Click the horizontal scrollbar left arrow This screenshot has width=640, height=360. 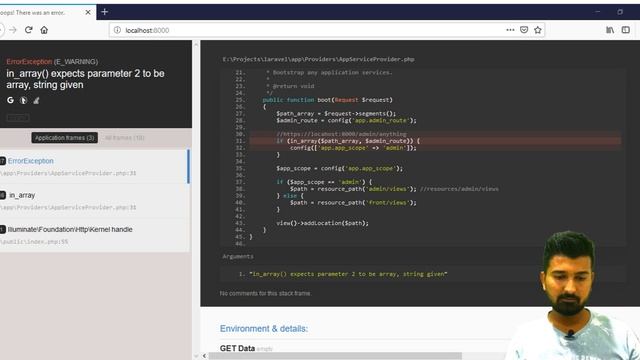(204, 356)
